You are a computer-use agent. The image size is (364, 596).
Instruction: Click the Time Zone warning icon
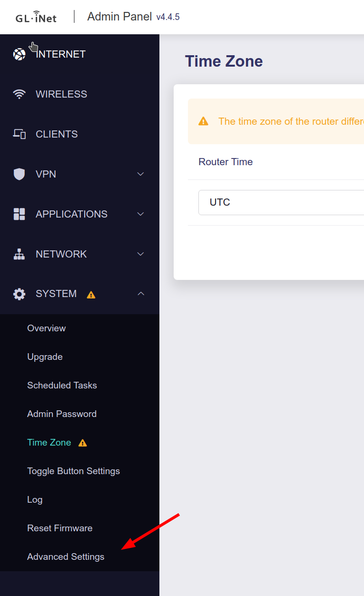point(83,443)
